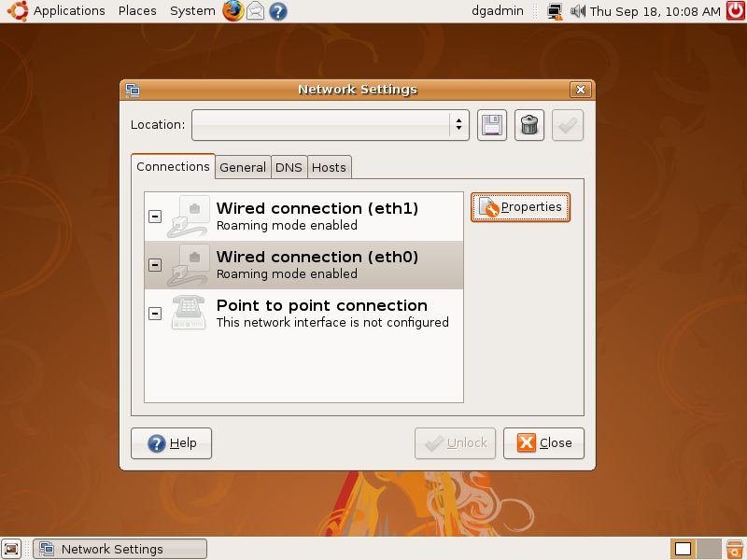The height and width of the screenshot is (560, 747).
Task: Switch to the first workspace
Action: pos(684,549)
